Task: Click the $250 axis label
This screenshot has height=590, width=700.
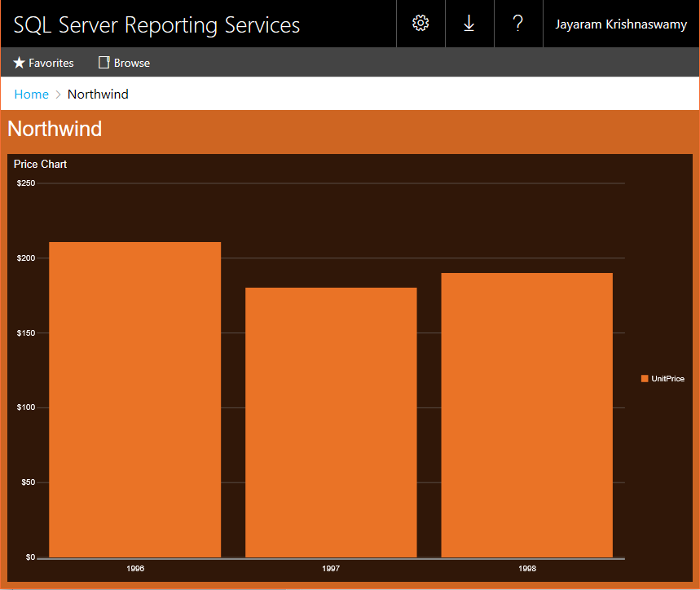Action: [x=25, y=183]
